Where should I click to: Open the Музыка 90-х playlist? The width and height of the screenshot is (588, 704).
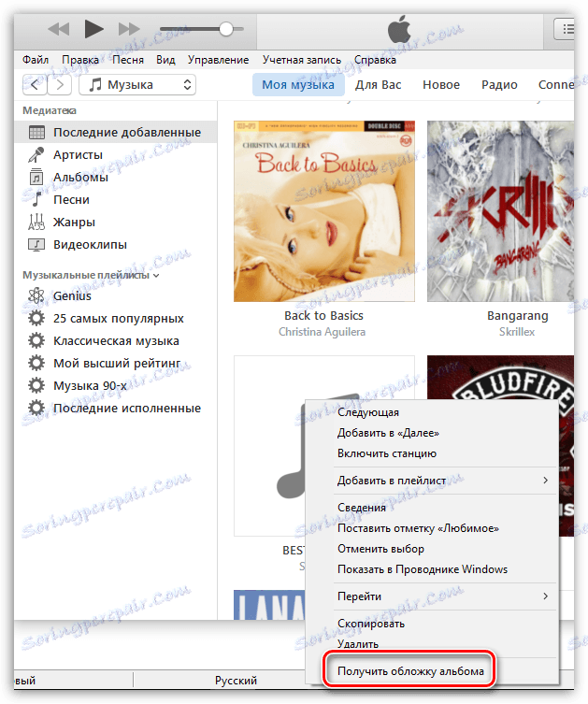pyautogui.click(x=91, y=386)
